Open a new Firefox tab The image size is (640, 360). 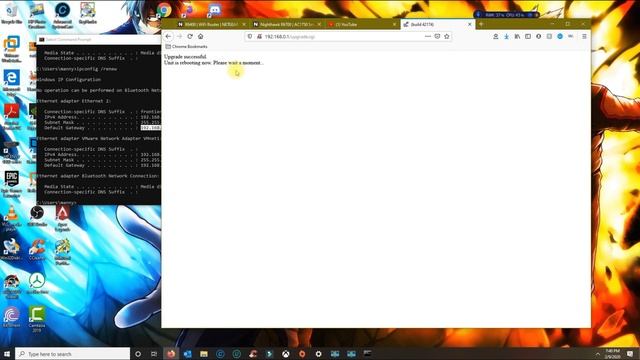tap(481, 24)
